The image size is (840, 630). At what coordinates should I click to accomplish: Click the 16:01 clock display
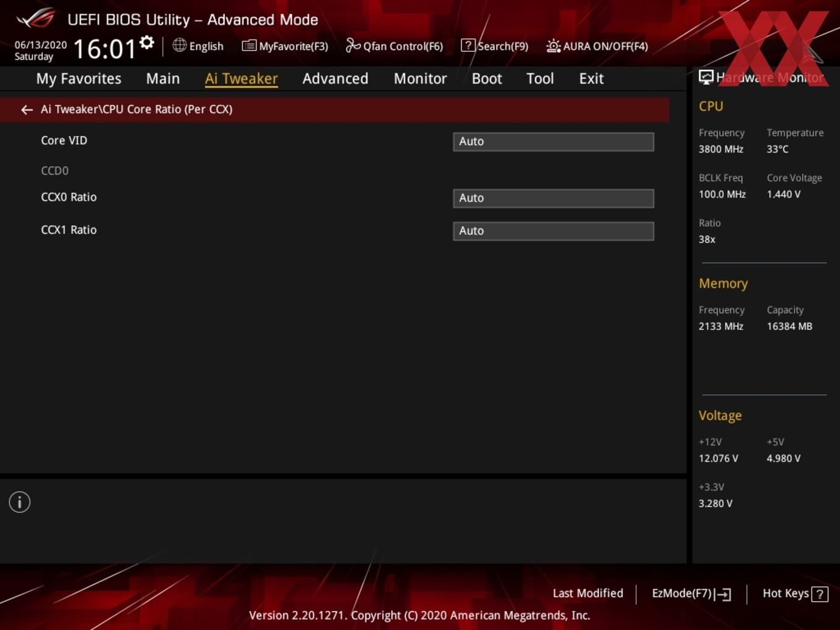point(104,49)
